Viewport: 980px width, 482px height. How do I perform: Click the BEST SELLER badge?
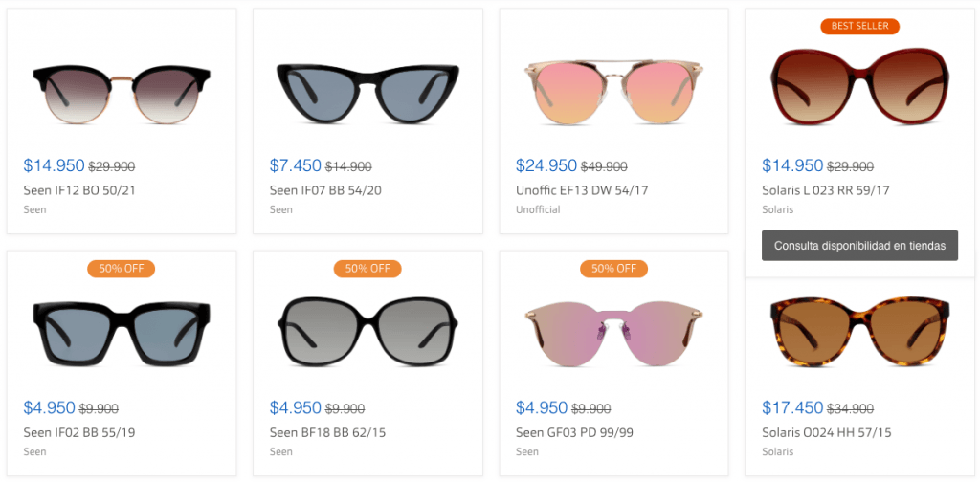(859, 26)
